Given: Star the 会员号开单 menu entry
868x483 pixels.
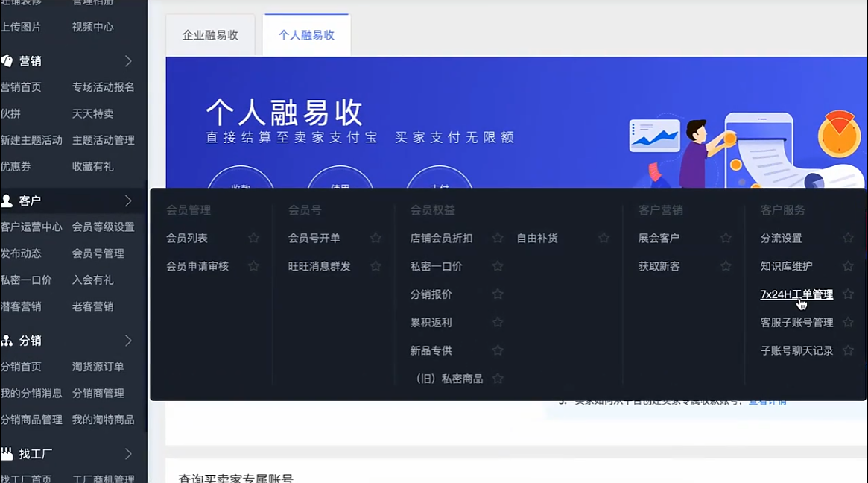Looking at the screenshot, I should [376, 239].
